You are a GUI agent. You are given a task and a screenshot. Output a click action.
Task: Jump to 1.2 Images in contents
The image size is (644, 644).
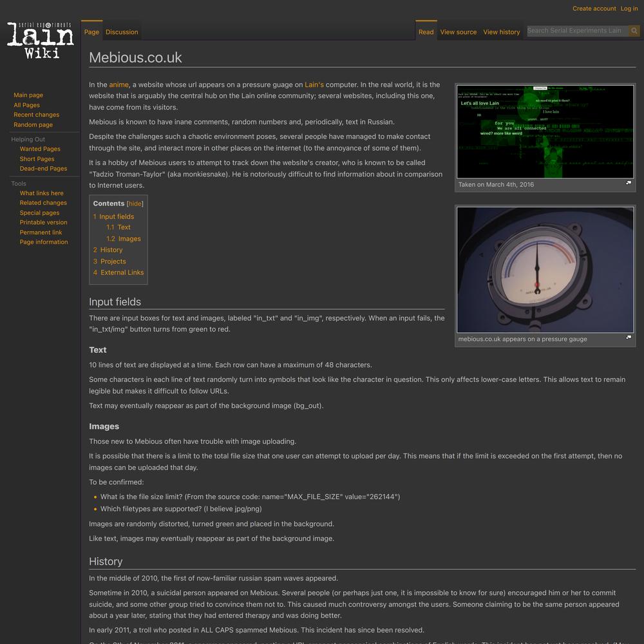pos(123,239)
